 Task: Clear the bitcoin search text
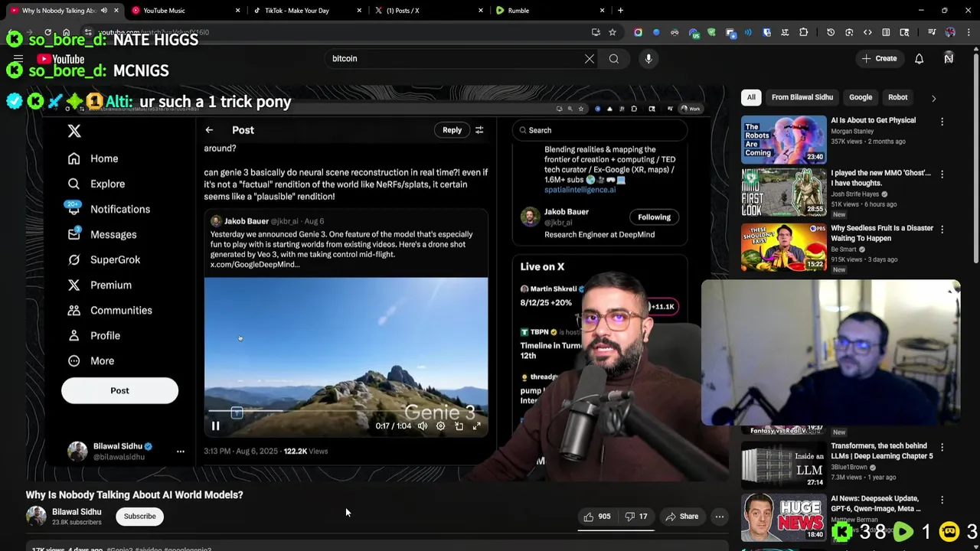tap(590, 58)
